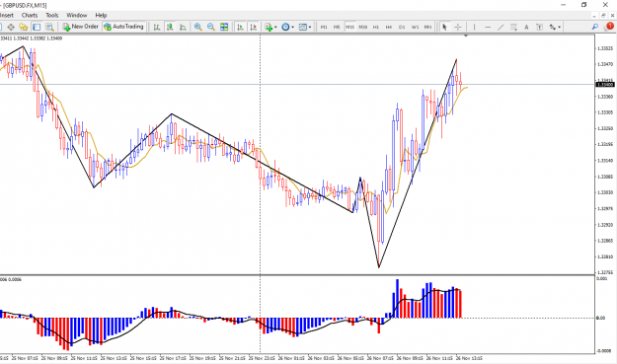Zoom in on the chart
The height and width of the screenshot is (364, 617).
click(x=197, y=27)
